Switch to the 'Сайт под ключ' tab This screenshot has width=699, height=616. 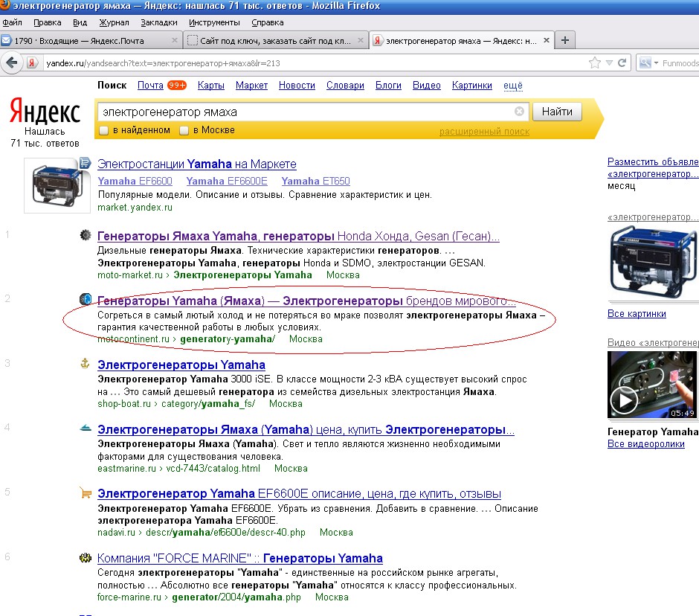pyautogui.click(x=276, y=41)
